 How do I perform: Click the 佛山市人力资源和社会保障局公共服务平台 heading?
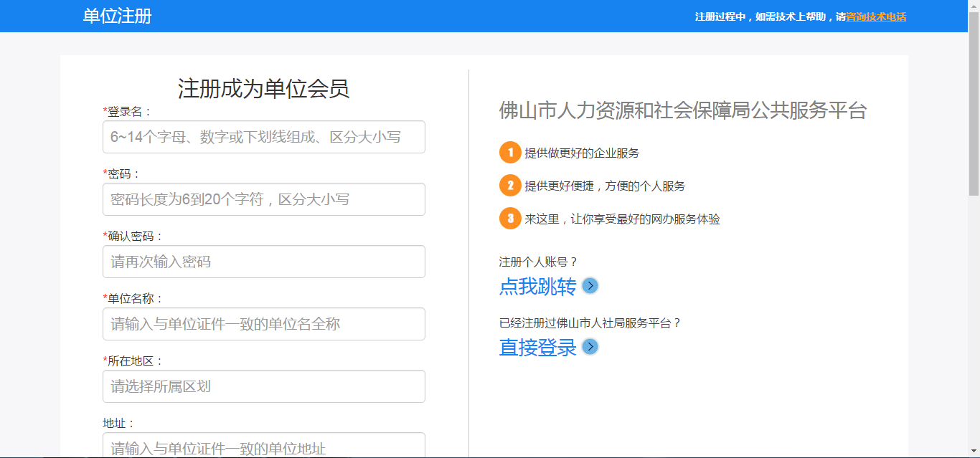(x=682, y=110)
